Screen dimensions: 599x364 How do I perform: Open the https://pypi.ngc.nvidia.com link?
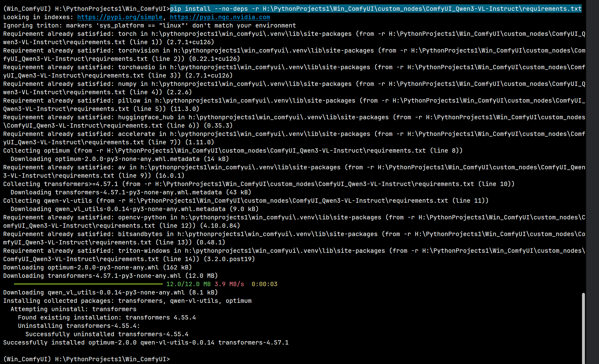point(220,17)
